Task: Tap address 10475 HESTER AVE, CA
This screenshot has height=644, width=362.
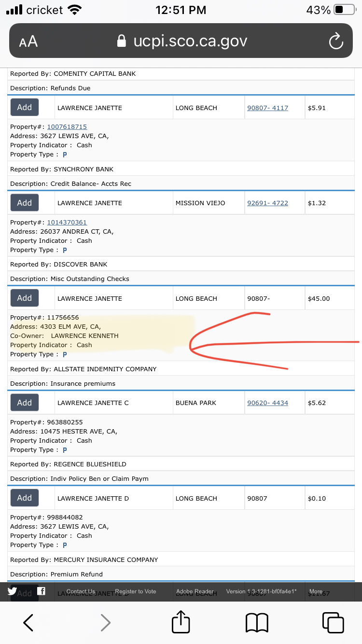Action: (64, 431)
